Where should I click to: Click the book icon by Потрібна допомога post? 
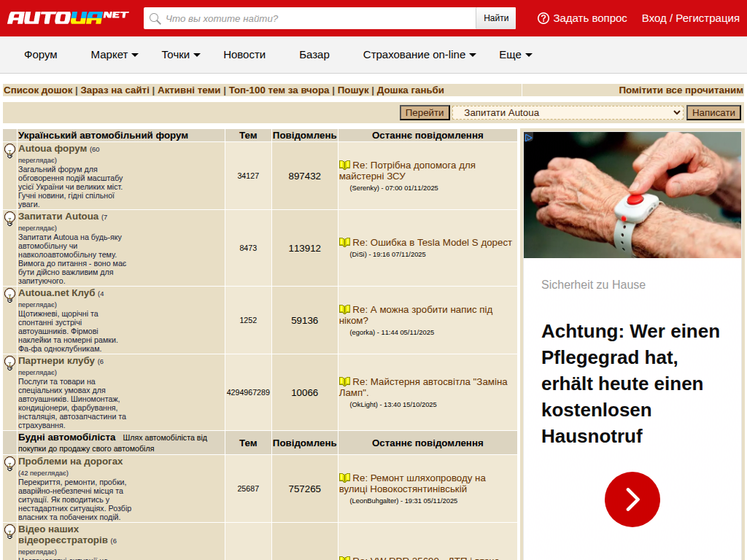point(344,166)
